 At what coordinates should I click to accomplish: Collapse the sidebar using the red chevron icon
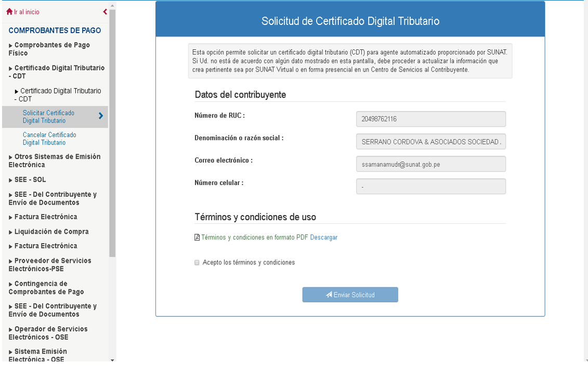[x=104, y=11]
